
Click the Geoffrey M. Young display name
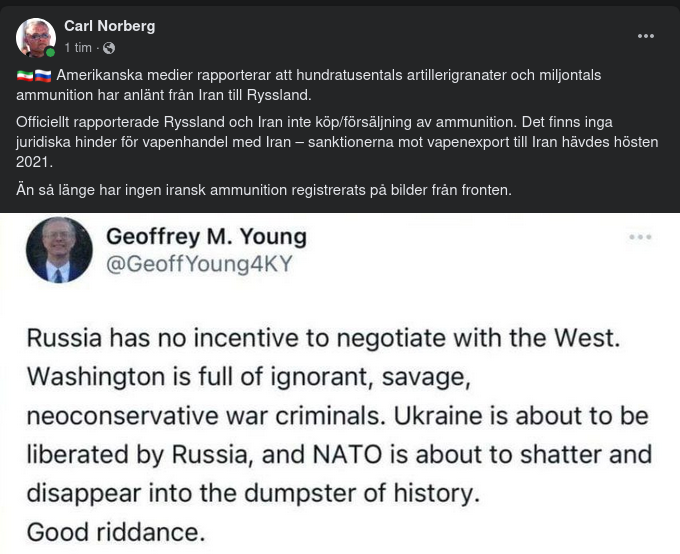[206, 237]
